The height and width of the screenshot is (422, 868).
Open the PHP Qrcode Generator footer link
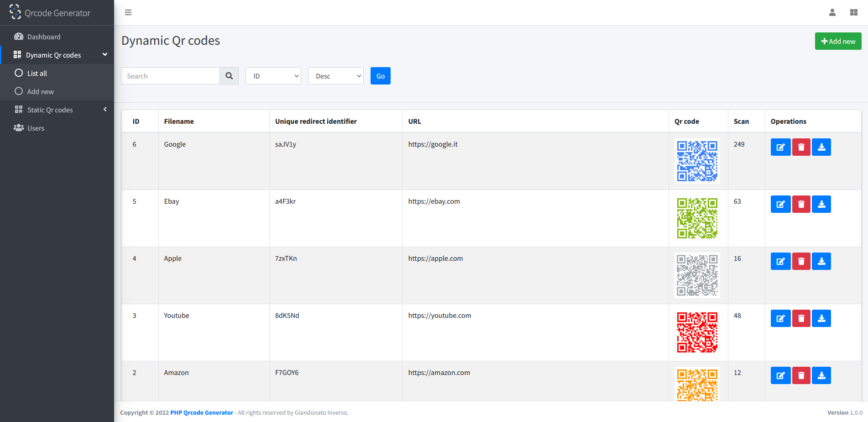pyautogui.click(x=202, y=412)
